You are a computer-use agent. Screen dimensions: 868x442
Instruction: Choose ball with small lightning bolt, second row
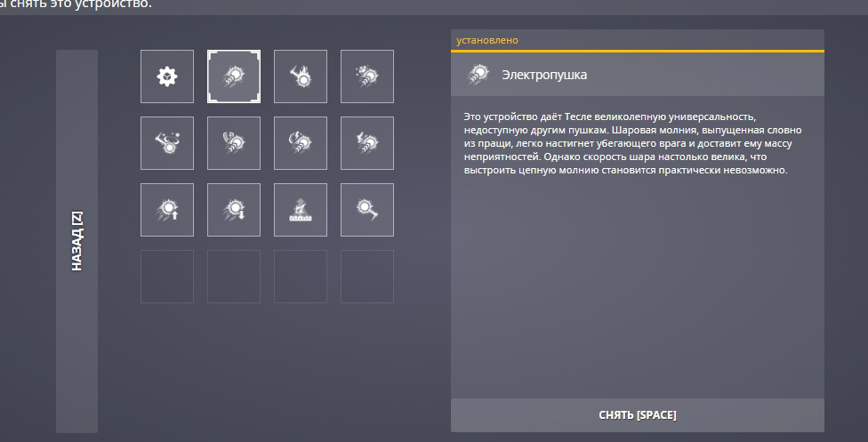367,143
